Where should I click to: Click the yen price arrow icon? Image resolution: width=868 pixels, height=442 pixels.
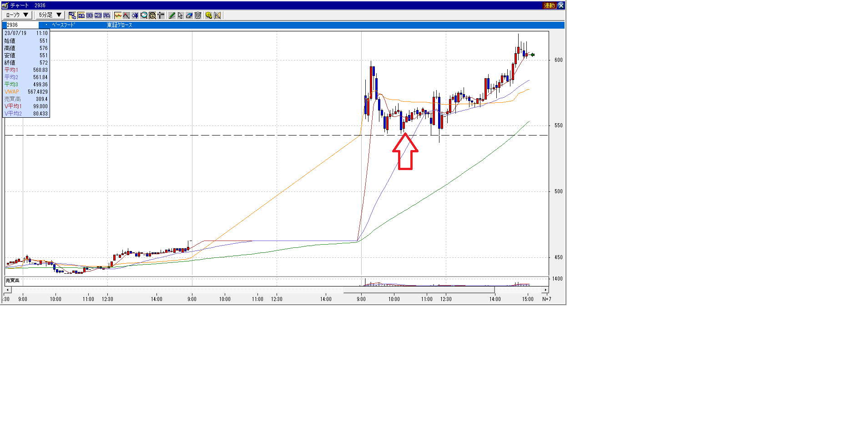pyautogui.click(x=135, y=15)
